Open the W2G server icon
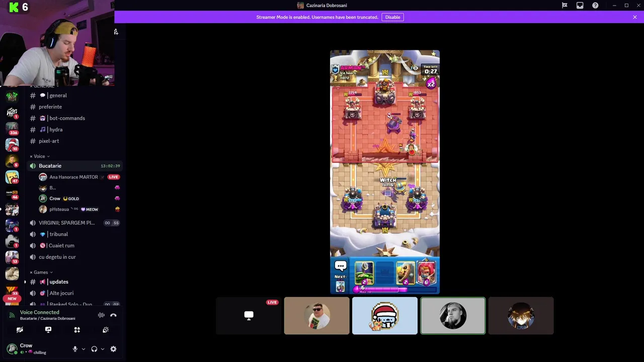The height and width of the screenshot is (362, 644). point(12,112)
